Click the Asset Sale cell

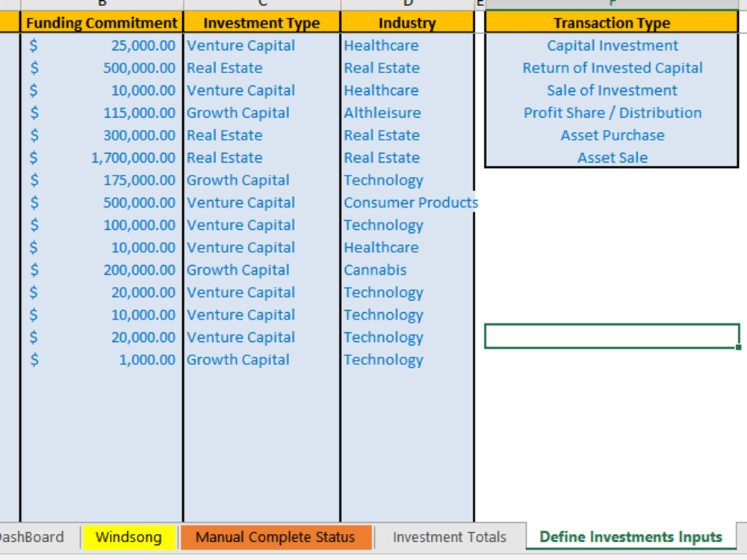point(612,158)
